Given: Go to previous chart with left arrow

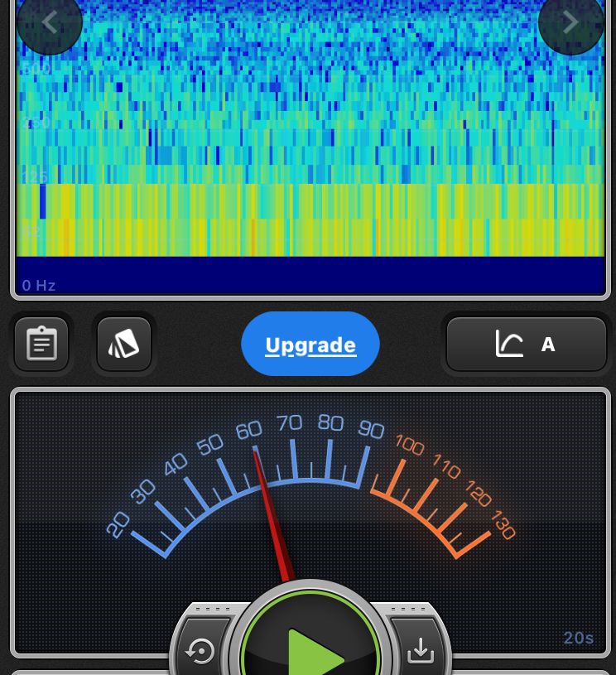Looking at the screenshot, I should click(x=50, y=22).
